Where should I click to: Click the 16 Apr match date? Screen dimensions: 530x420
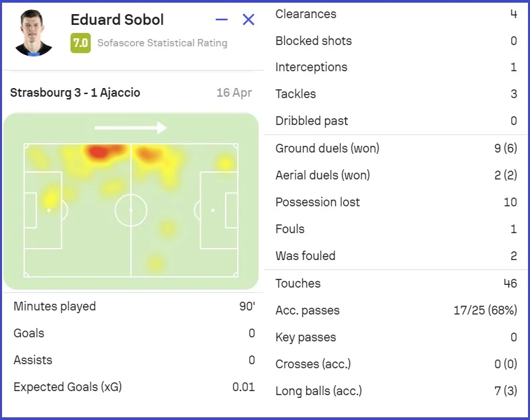click(x=234, y=93)
